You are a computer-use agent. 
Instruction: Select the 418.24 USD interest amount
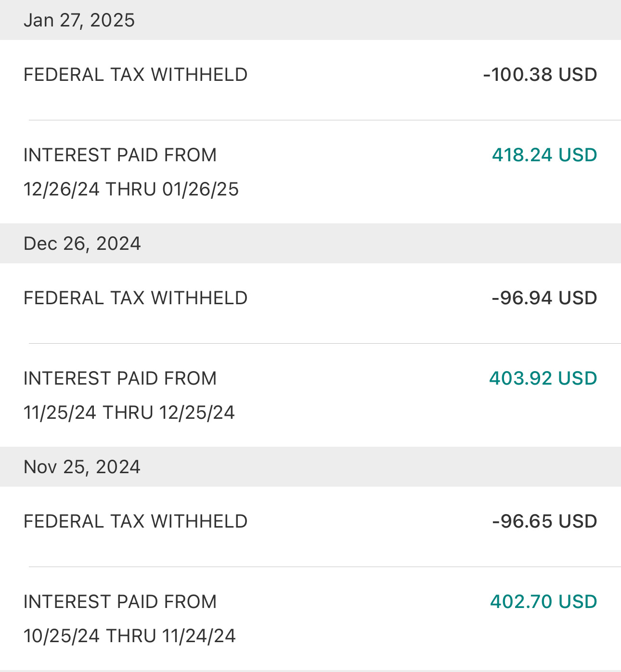(x=544, y=155)
